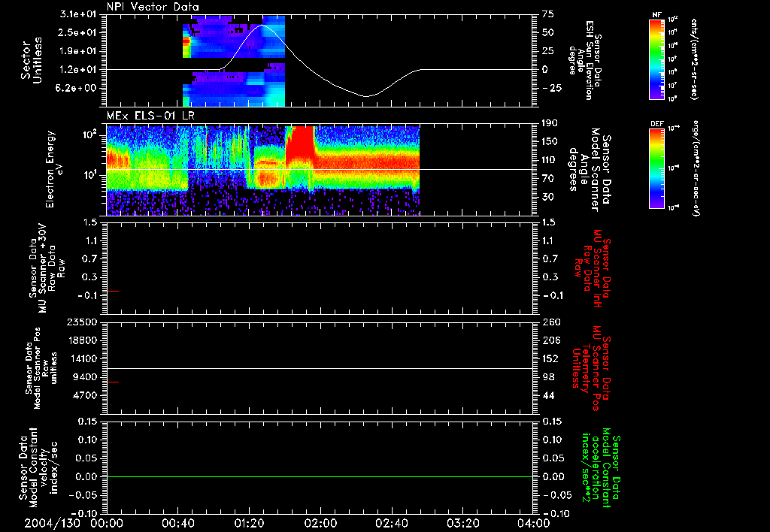Click the DEF label above the color bar
The image size is (770, 532).
coord(656,124)
